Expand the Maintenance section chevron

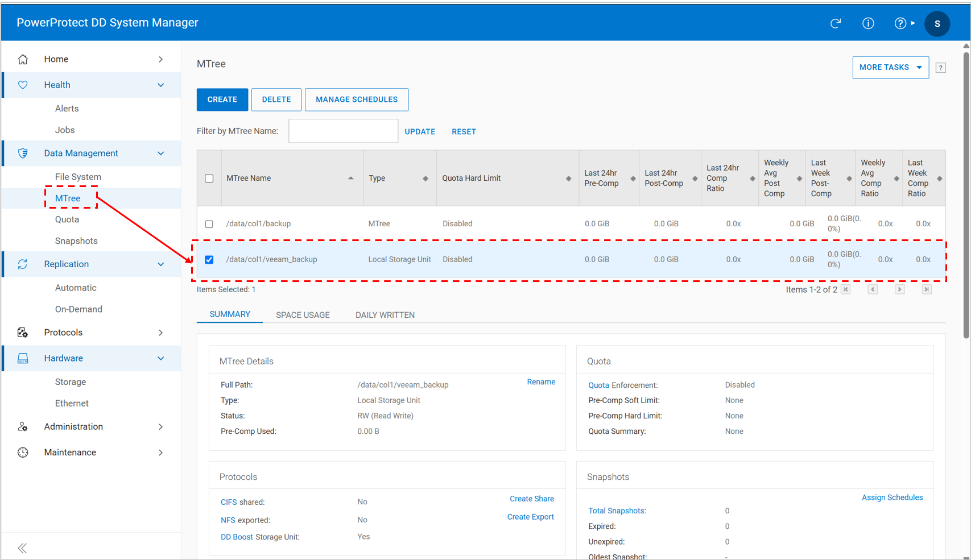(x=161, y=453)
